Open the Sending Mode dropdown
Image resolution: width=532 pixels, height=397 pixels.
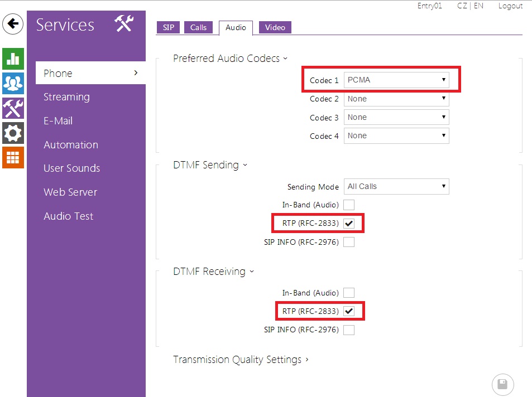pyautogui.click(x=396, y=186)
